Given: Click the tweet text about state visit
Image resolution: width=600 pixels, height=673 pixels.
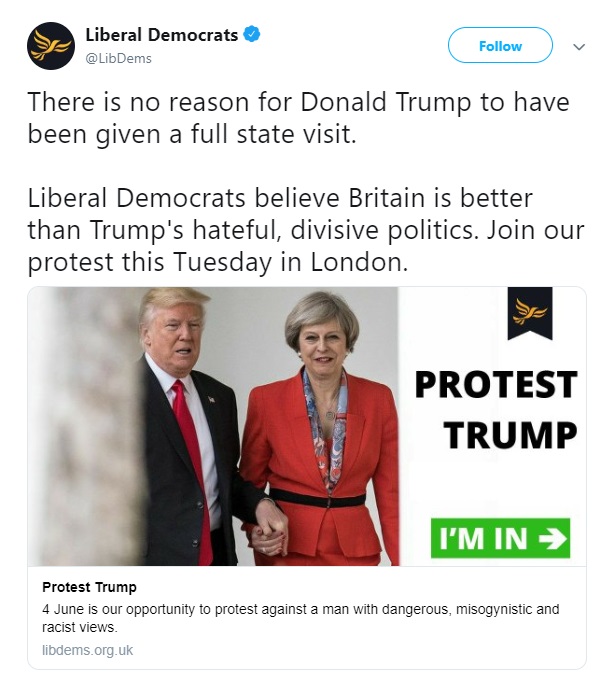Looking at the screenshot, I should [x=298, y=118].
